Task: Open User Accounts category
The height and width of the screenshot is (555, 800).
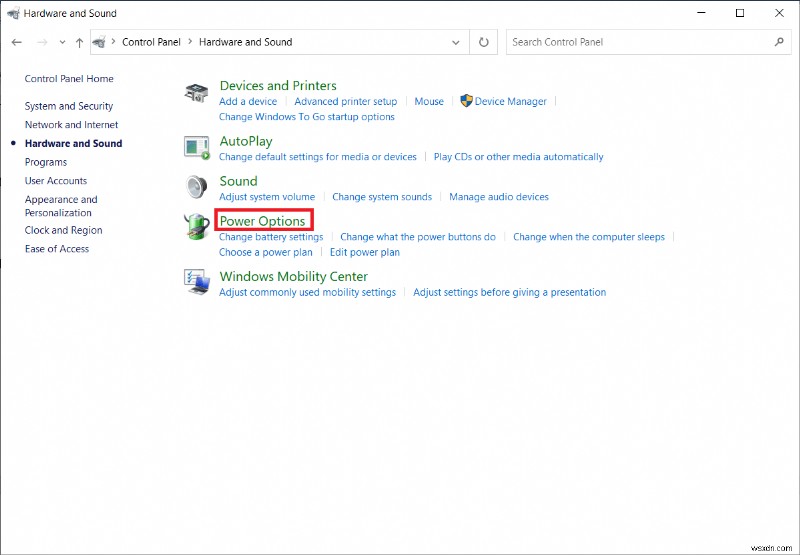Action: click(56, 181)
